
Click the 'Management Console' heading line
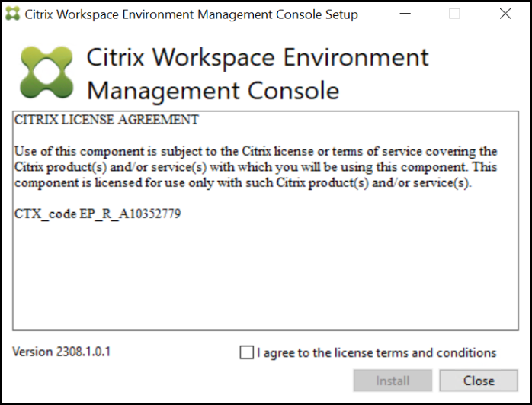click(213, 91)
